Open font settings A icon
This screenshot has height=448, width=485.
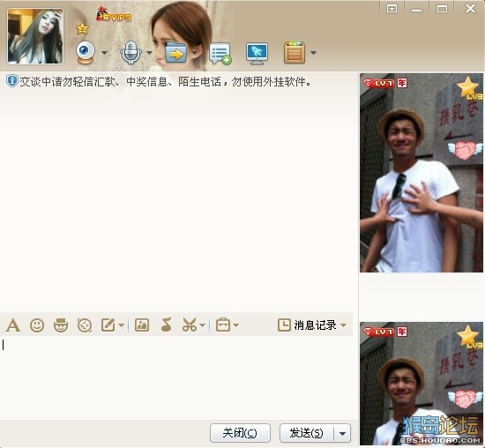click(x=13, y=325)
